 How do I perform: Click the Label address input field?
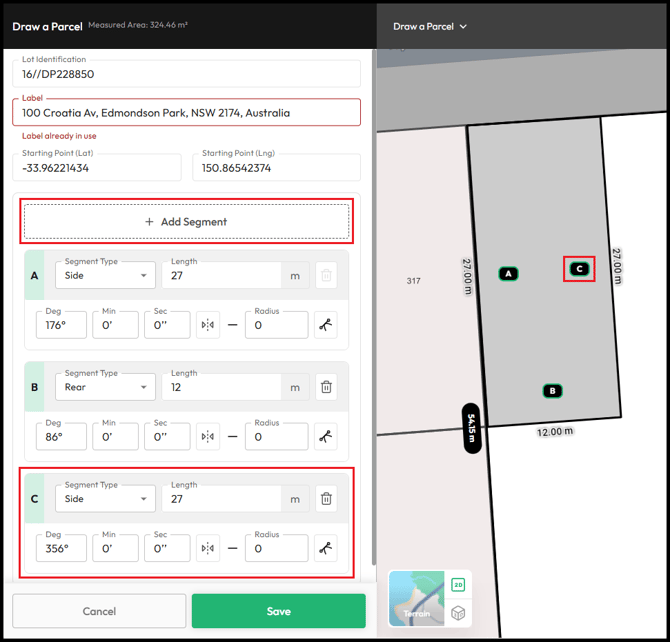[x=186, y=113]
